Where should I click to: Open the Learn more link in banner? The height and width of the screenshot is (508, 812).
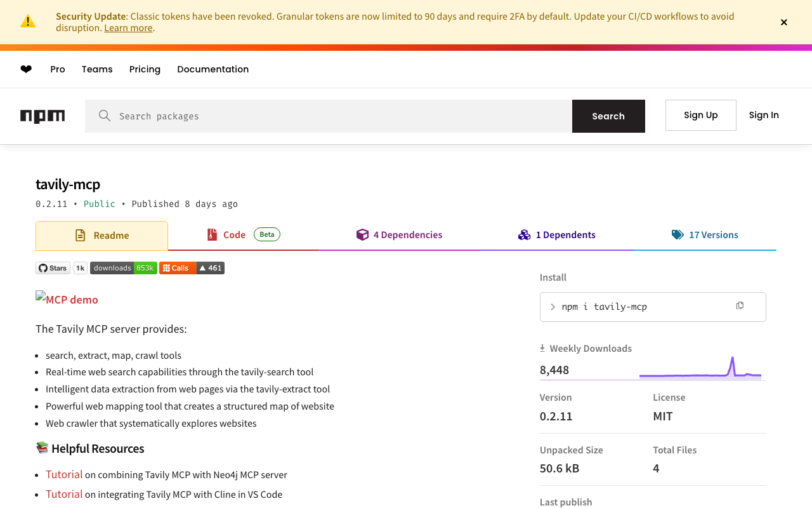tap(128, 28)
